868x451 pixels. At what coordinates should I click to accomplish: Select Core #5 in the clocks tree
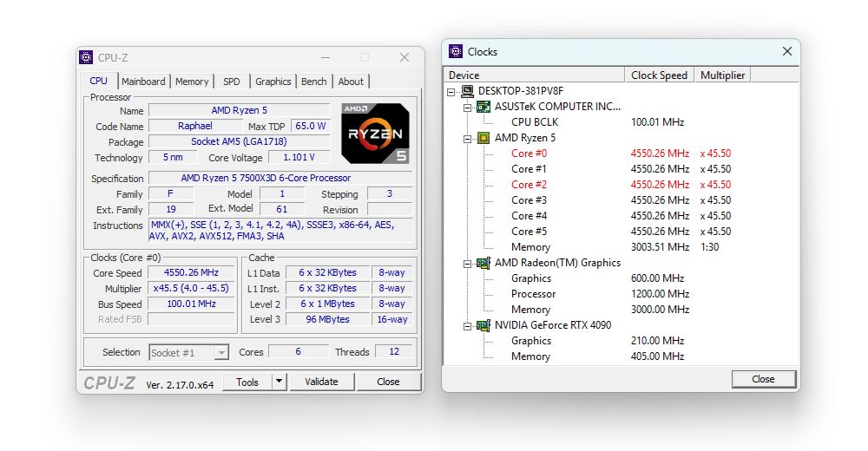click(x=529, y=232)
